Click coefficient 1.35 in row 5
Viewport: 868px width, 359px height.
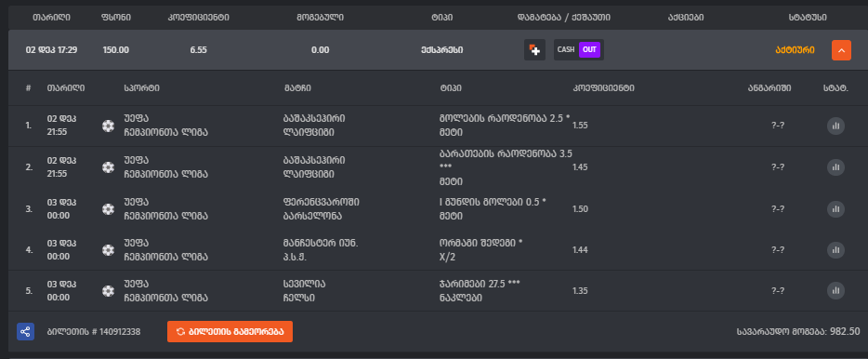pos(580,290)
